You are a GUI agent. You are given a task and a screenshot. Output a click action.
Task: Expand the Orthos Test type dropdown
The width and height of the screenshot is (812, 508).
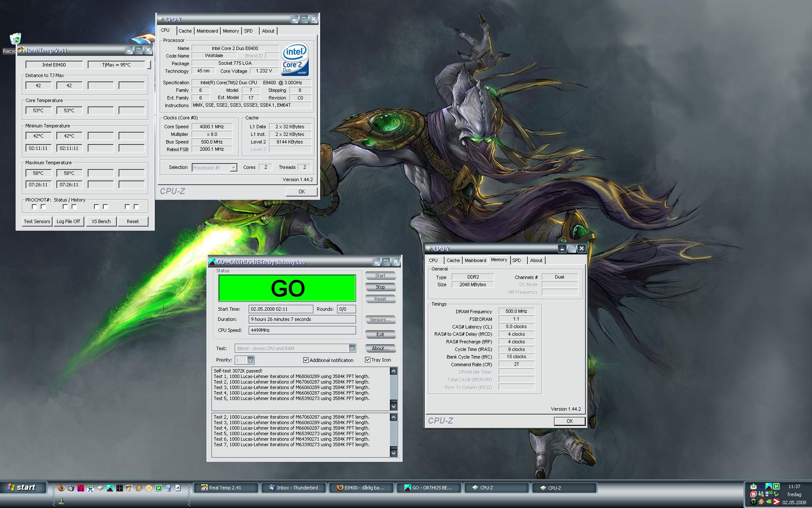click(x=352, y=348)
